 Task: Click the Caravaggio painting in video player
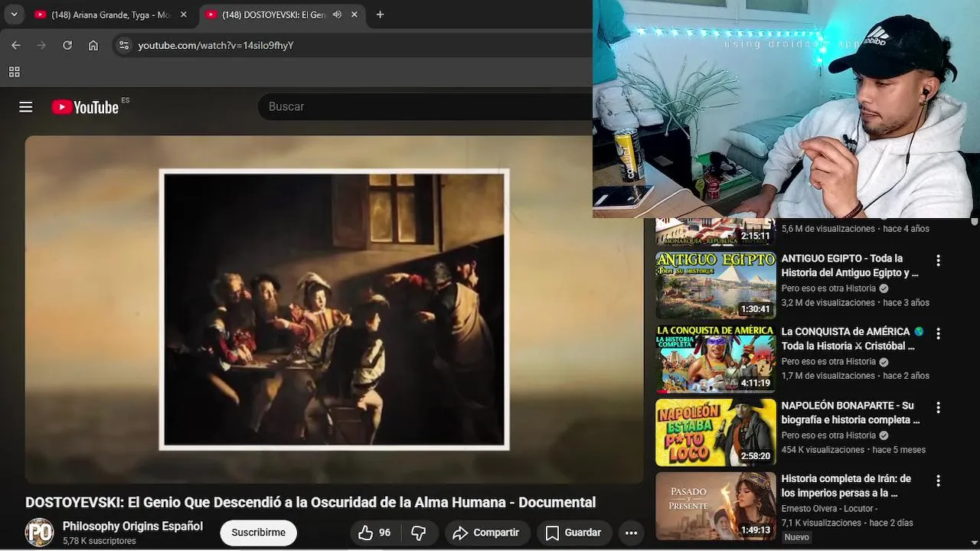coord(334,309)
